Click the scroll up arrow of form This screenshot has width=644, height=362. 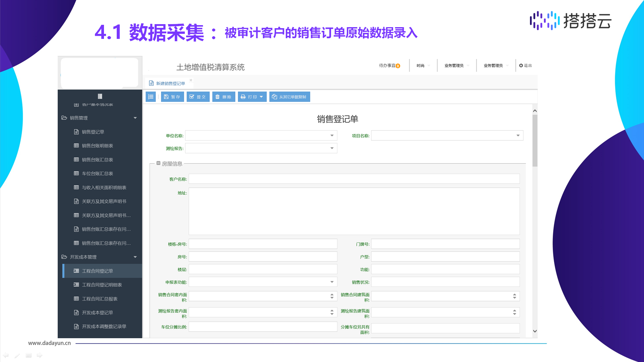point(535,111)
